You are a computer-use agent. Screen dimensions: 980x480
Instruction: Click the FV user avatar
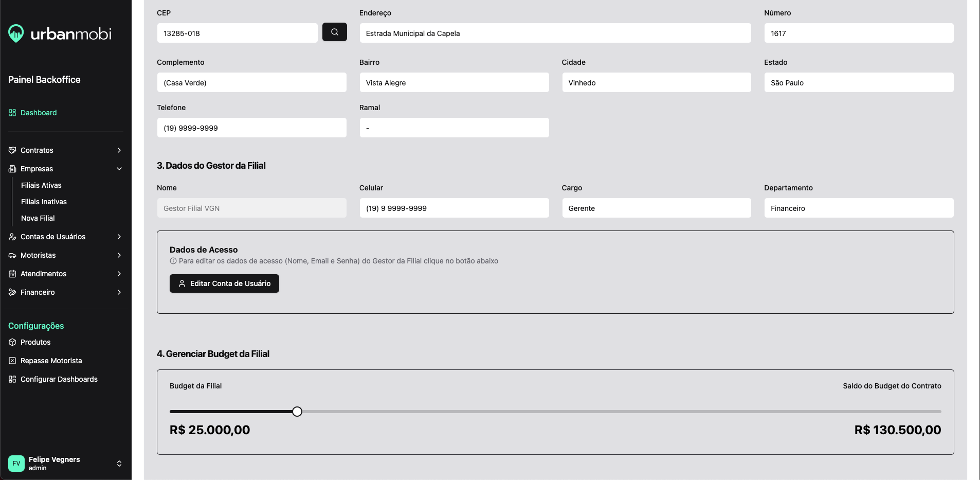[16, 463]
